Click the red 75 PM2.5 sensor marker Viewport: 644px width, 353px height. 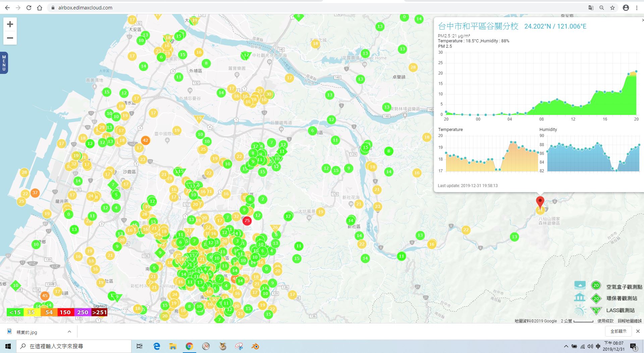(247, 221)
